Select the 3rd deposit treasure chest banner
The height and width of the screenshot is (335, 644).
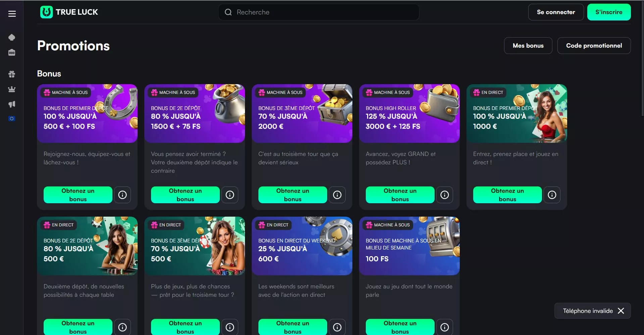(302, 113)
